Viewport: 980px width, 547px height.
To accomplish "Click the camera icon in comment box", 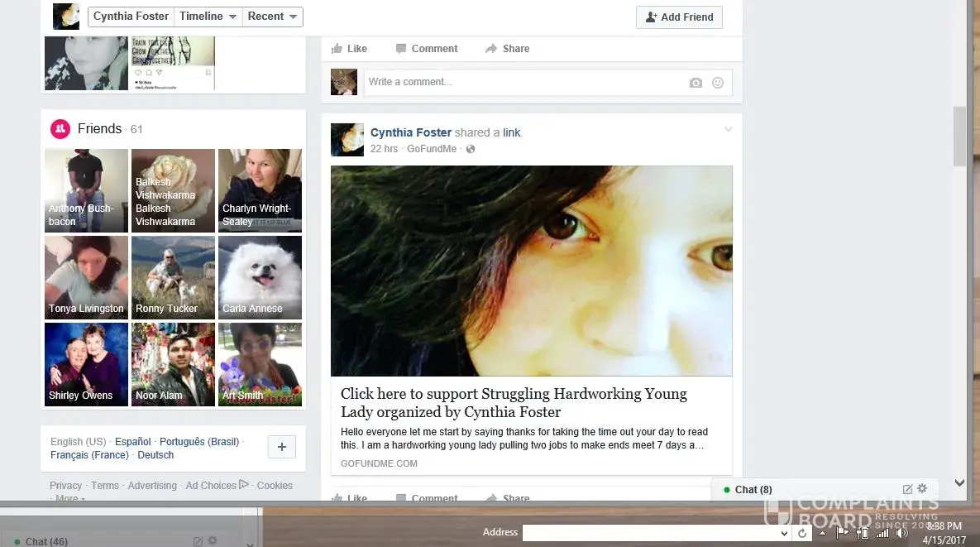I will click(696, 83).
